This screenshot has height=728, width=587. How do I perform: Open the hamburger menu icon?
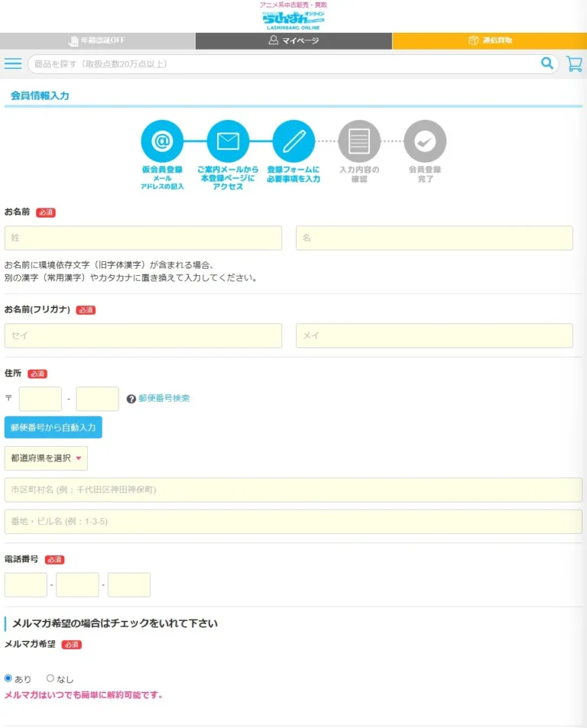[13, 63]
